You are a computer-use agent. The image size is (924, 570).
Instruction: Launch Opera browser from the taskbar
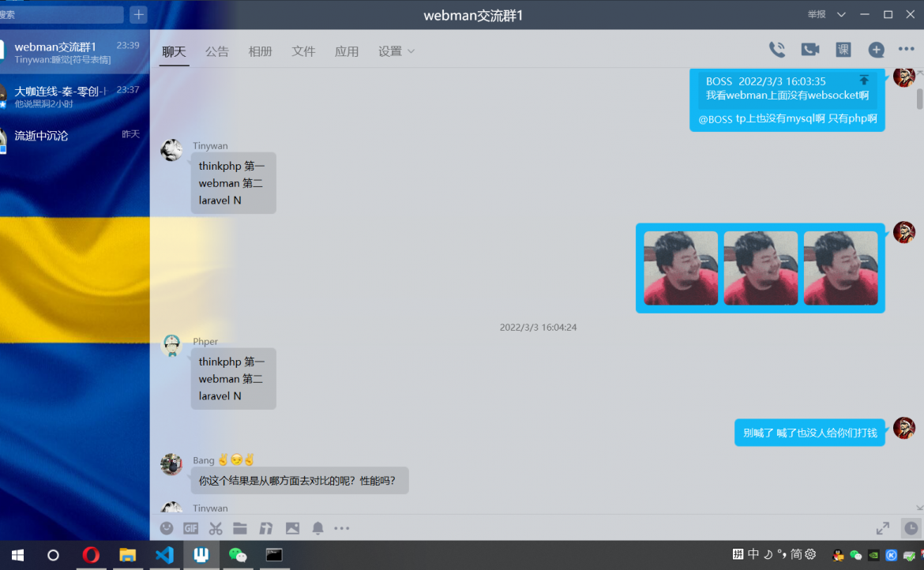pos(91,555)
